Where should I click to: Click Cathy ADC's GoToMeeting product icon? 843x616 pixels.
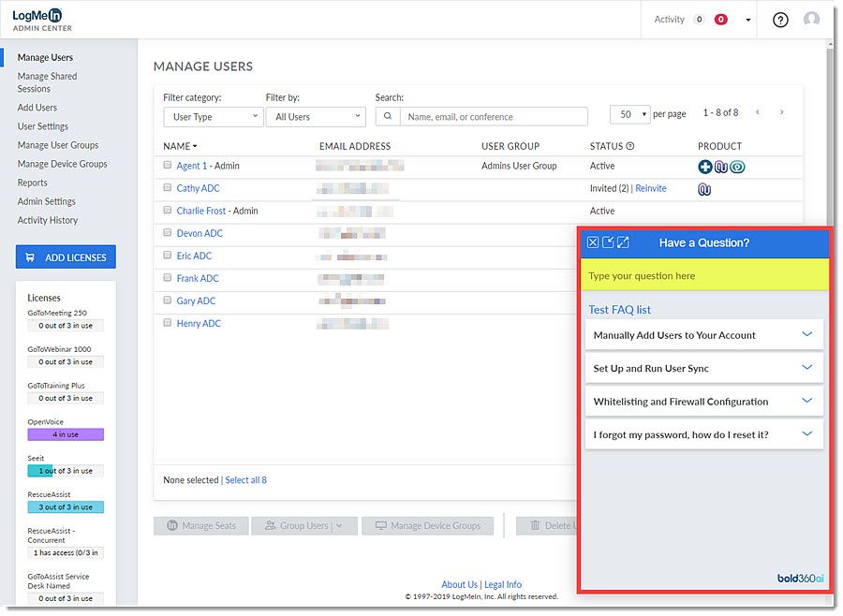pos(704,189)
